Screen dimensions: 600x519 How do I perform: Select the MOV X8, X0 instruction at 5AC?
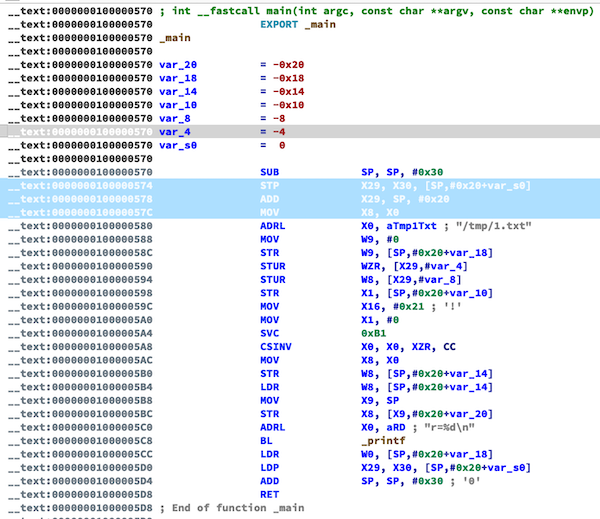click(x=329, y=360)
